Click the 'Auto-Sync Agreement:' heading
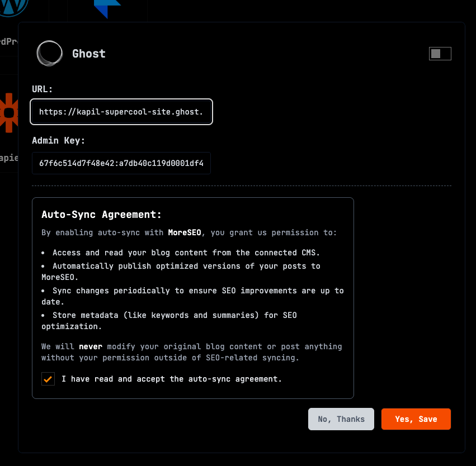This screenshot has width=476, height=466. tap(101, 215)
